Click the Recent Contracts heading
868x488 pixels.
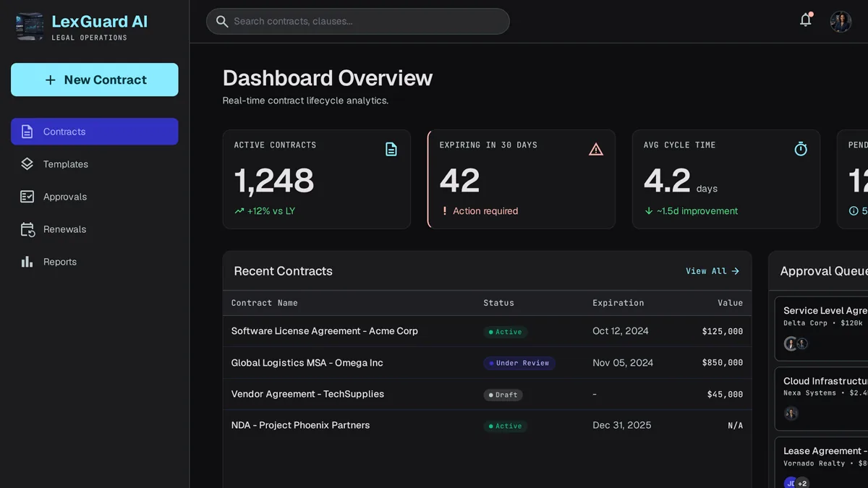click(x=284, y=271)
